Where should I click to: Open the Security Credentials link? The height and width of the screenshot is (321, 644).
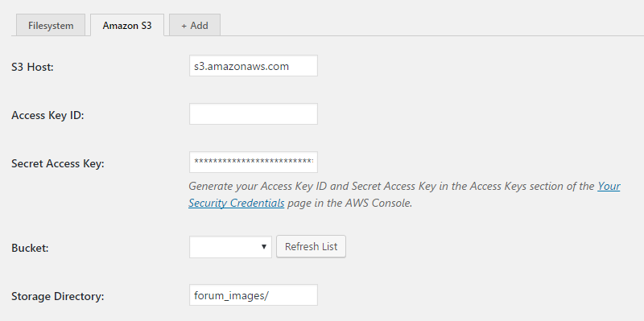[x=404, y=195]
